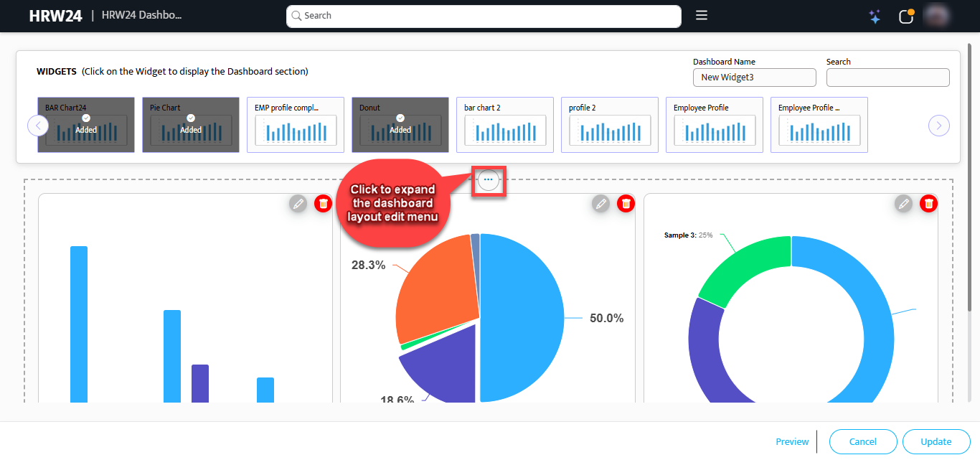Click the Cancel button
This screenshot has height=460, width=980.
pos(863,442)
